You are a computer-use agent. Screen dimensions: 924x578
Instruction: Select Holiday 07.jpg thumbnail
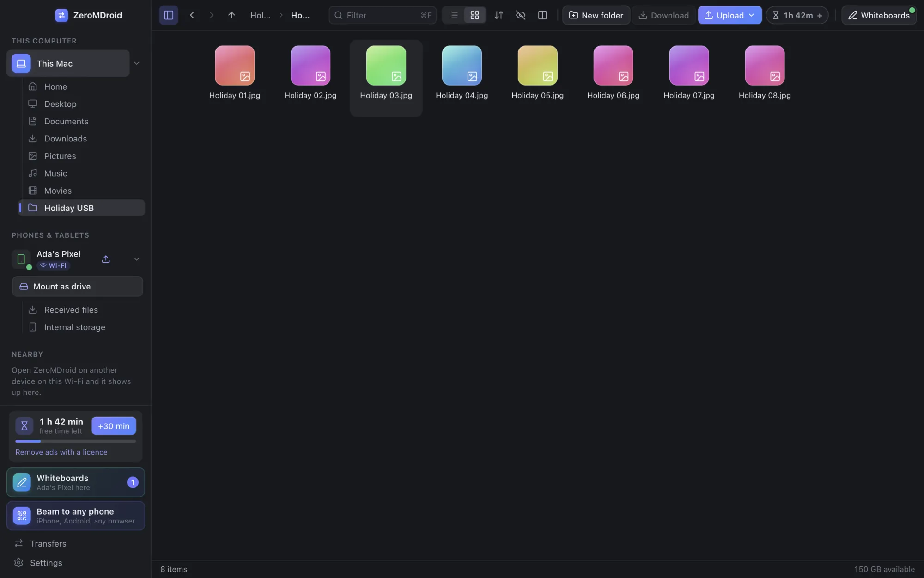tap(689, 66)
